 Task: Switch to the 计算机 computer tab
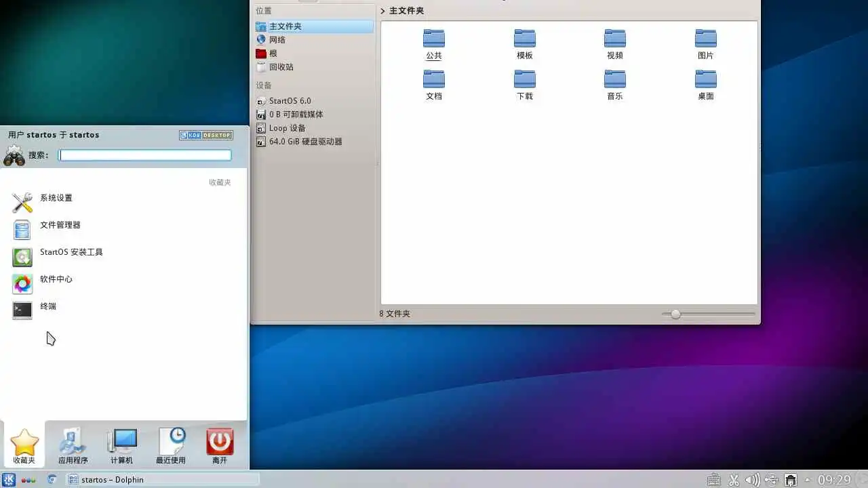pos(122,446)
